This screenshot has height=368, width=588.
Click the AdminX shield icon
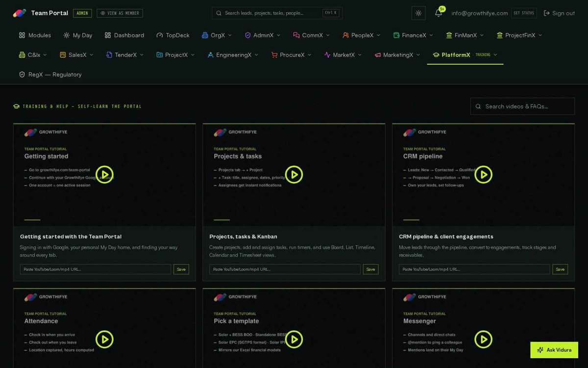tap(248, 35)
